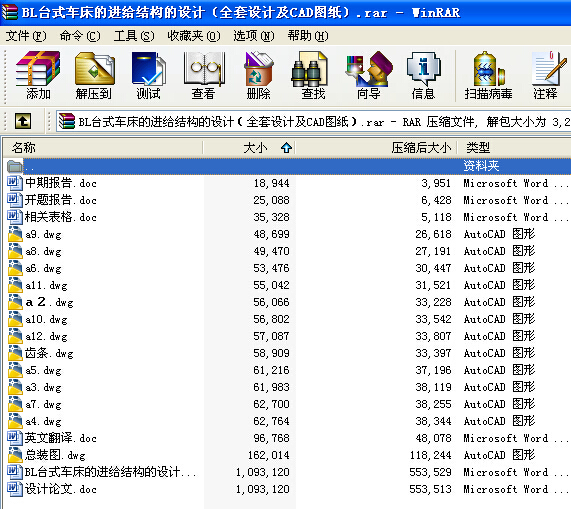This screenshot has height=509, width=571.
Task: Click the size value 162,014
Action: [268, 455]
